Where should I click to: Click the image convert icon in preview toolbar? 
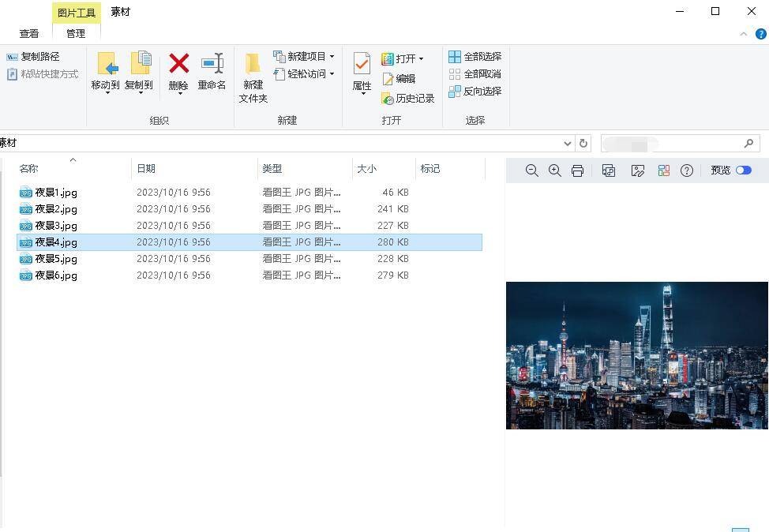609,170
